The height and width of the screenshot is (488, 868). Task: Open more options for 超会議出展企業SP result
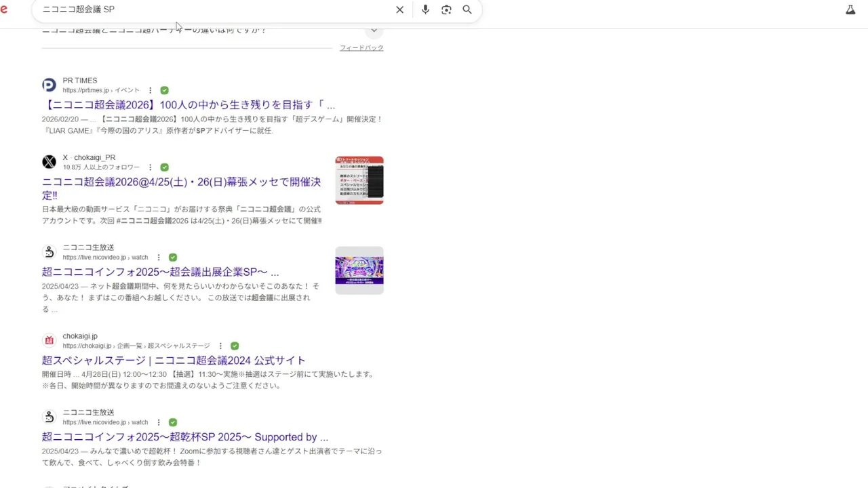point(159,258)
